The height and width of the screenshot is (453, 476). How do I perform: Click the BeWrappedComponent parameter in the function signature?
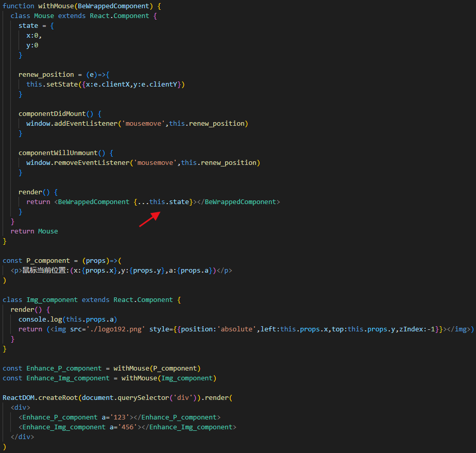pos(113,6)
